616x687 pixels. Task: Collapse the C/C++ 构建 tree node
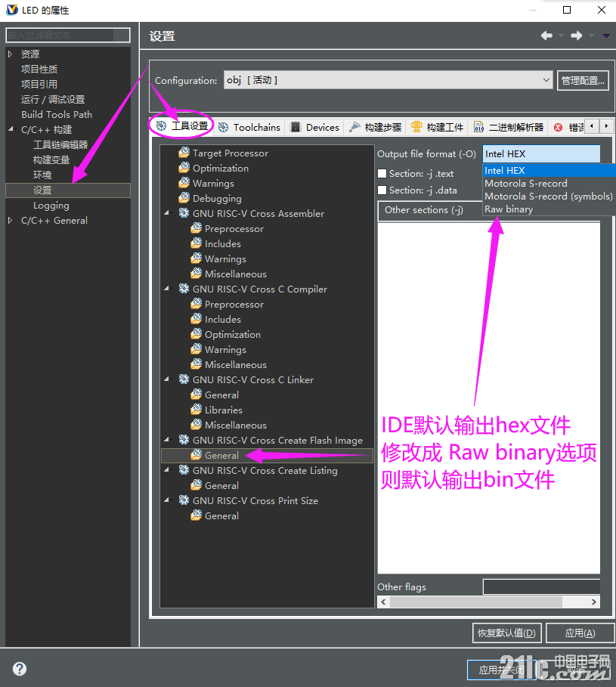click(x=11, y=129)
